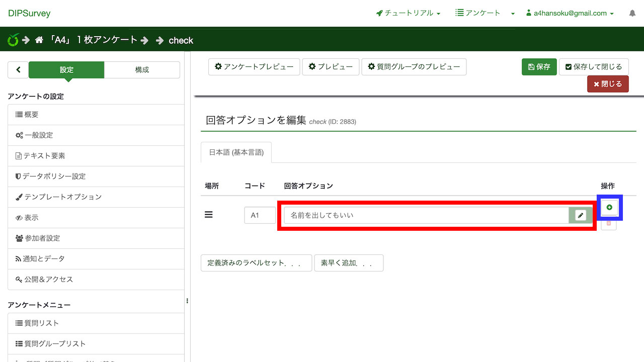Click into the A1 code input field
The width and height of the screenshot is (644, 362).
coord(260,215)
